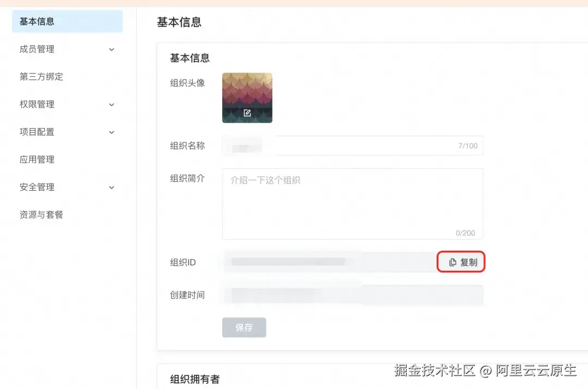
Task: Click the 复制 copy button for 组织ID
Action: [461, 262]
